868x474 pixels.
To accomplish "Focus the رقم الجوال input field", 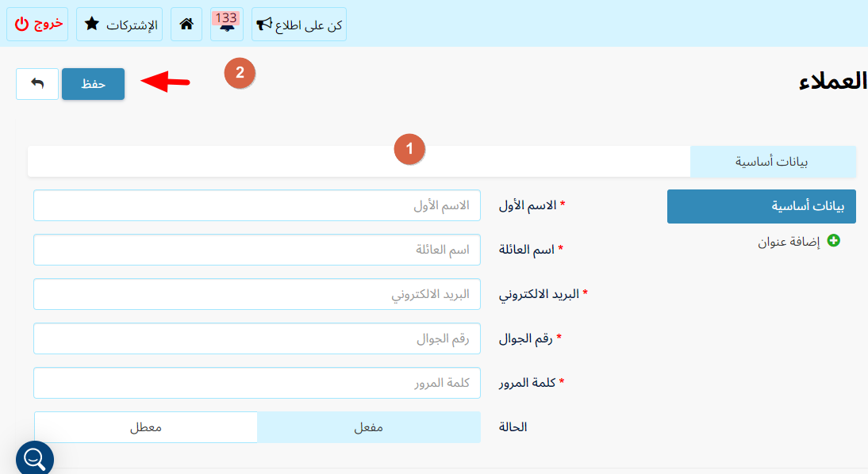I will pos(257,338).
